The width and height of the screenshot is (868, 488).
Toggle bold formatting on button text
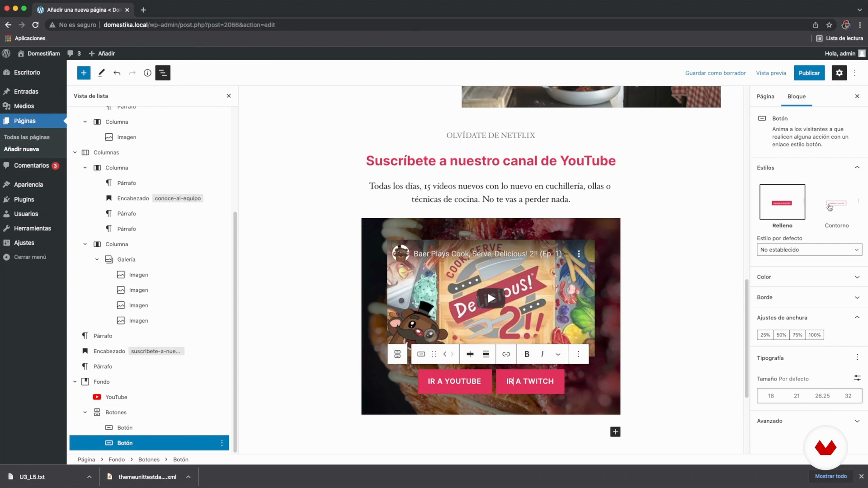coord(527,354)
